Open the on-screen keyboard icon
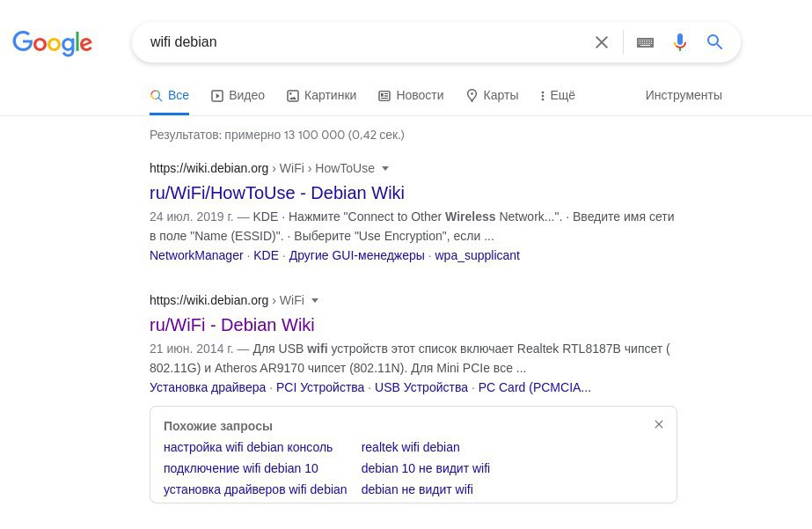 (x=645, y=42)
